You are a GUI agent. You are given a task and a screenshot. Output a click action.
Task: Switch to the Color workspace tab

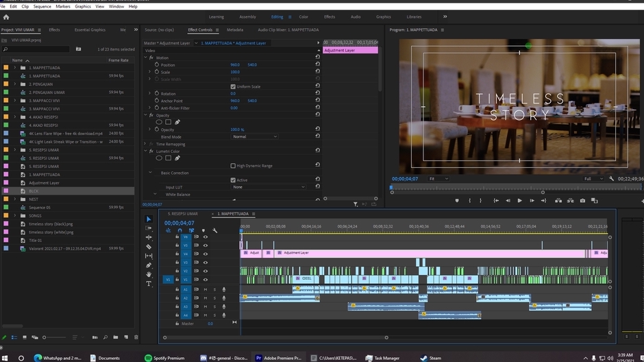(303, 16)
